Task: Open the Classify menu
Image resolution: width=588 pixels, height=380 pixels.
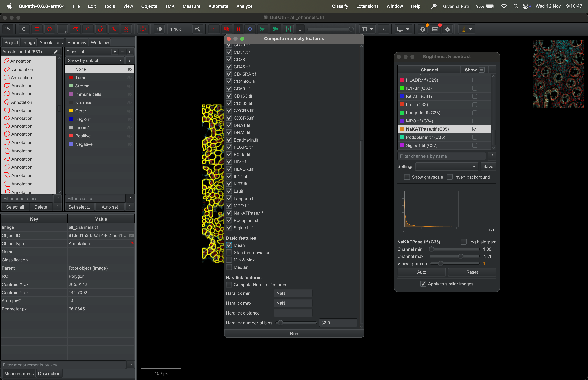Action: 340,6
